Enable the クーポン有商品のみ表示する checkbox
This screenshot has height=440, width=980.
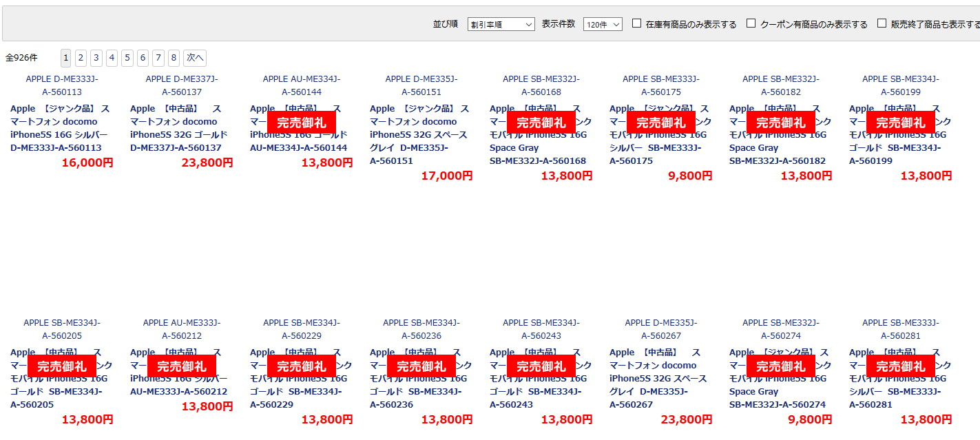click(751, 23)
